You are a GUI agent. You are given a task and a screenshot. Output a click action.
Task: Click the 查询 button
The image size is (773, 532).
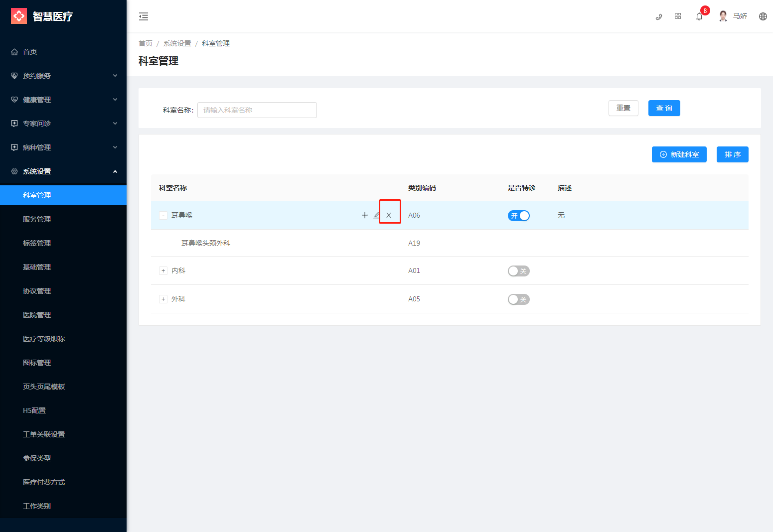pyautogui.click(x=664, y=108)
